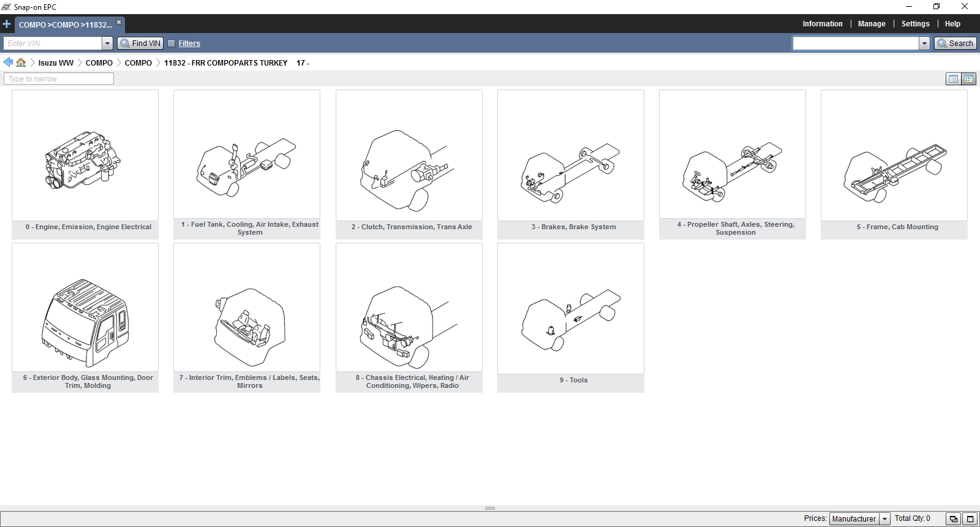Viewport: 980px width, 527px height.
Task: Open the Settings menu
Action: (915, 24)
